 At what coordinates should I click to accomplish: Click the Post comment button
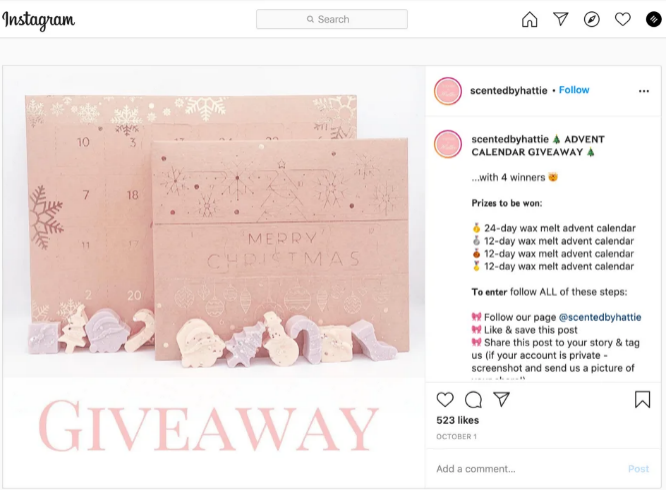[x=638, y=469]
